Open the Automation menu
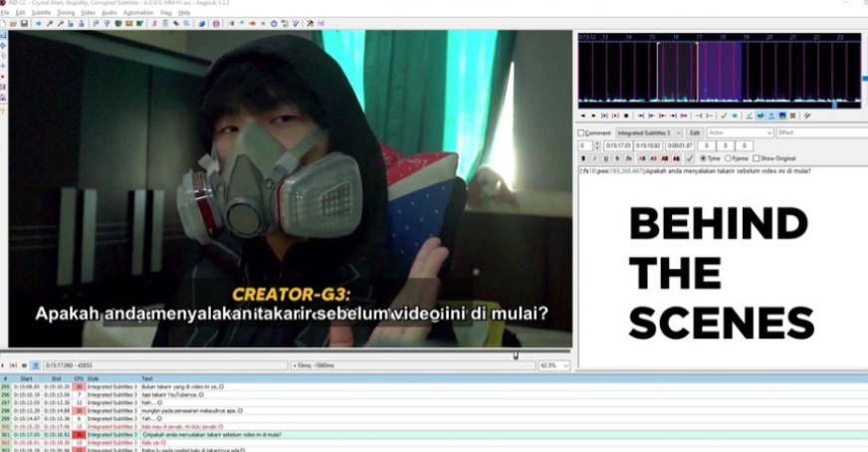 pos(138,12)
